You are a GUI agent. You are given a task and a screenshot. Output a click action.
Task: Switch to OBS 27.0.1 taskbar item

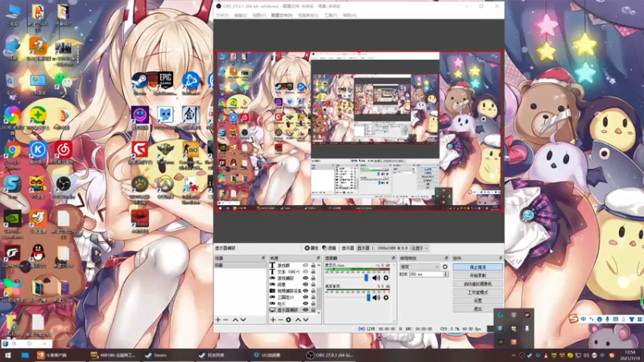pyautogui.click(x=330, y=355)
